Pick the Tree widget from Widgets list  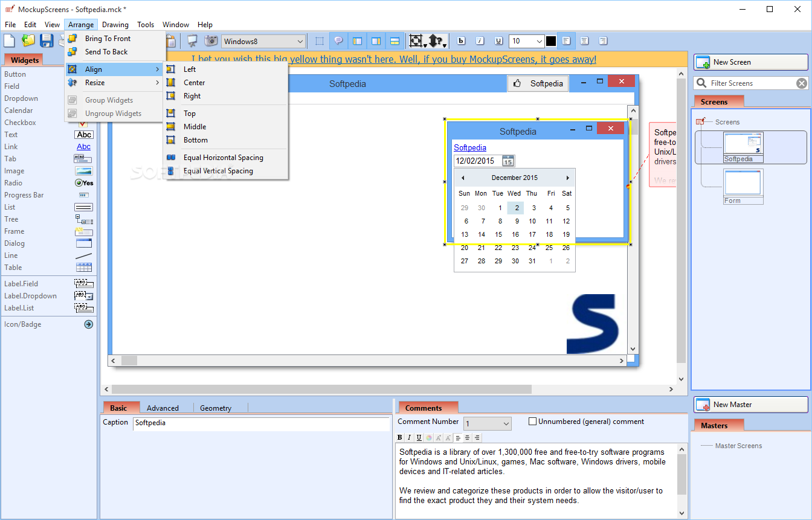(x=48, y=219)
